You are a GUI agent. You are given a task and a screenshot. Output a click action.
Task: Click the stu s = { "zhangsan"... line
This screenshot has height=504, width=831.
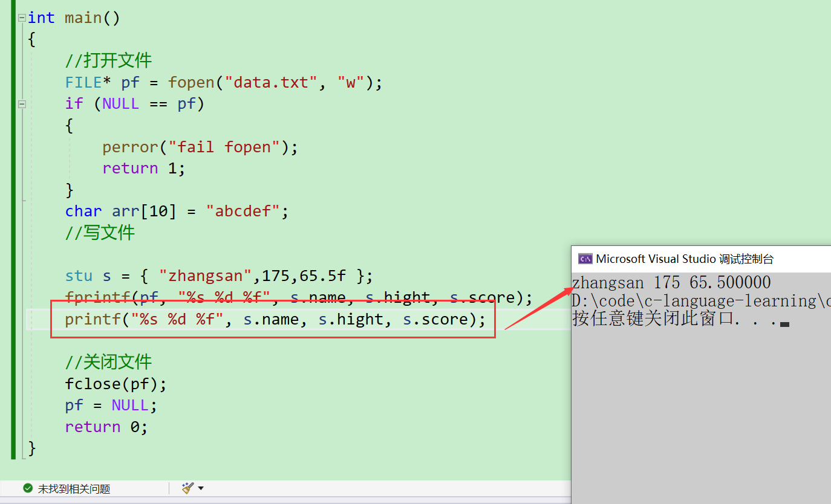coord(220,276)
